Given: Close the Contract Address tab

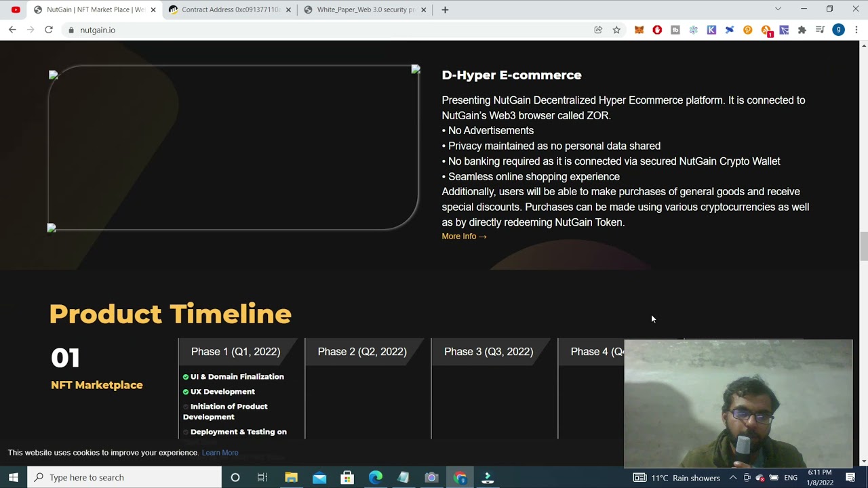Looking at the screenshot, I should (x=289, y=9).
